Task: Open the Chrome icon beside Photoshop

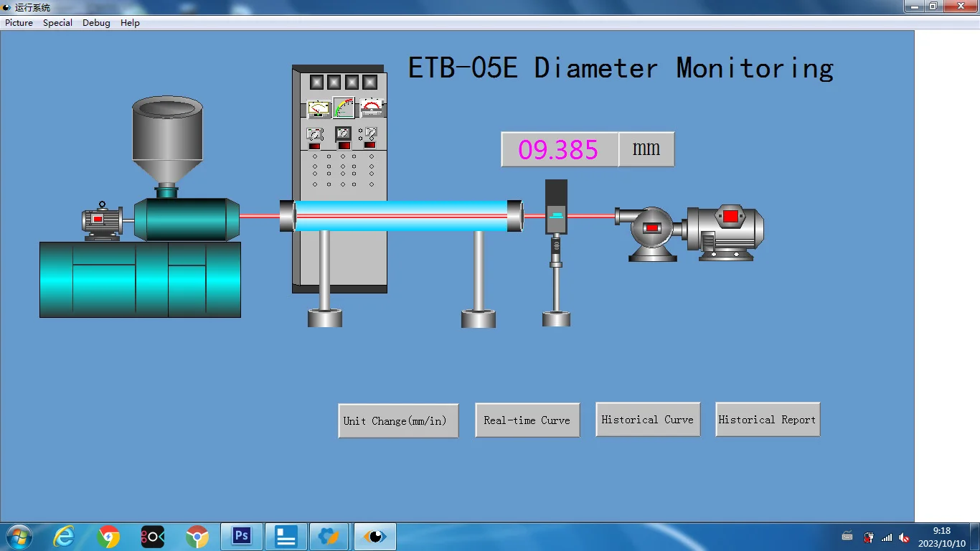Action: coord(197,537)
